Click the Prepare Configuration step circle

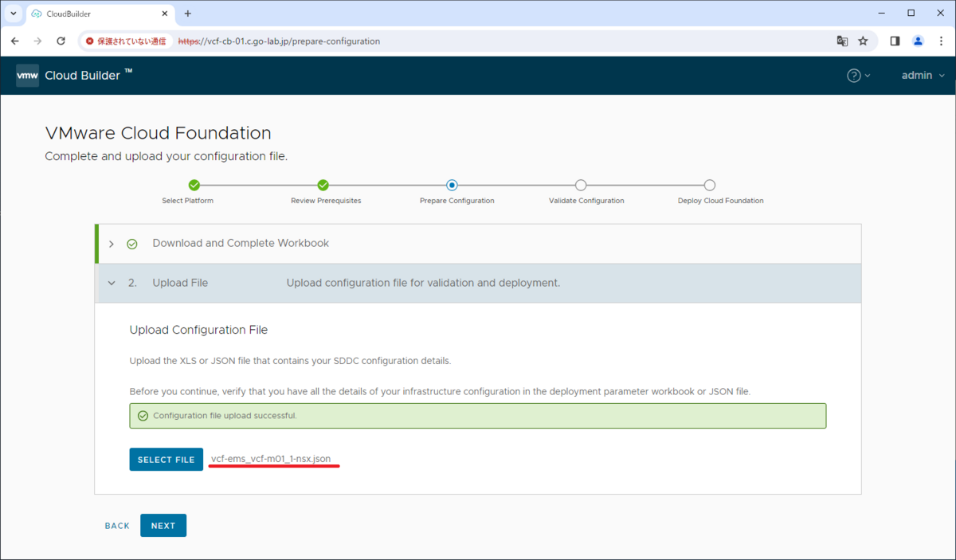tap(452, 185)
